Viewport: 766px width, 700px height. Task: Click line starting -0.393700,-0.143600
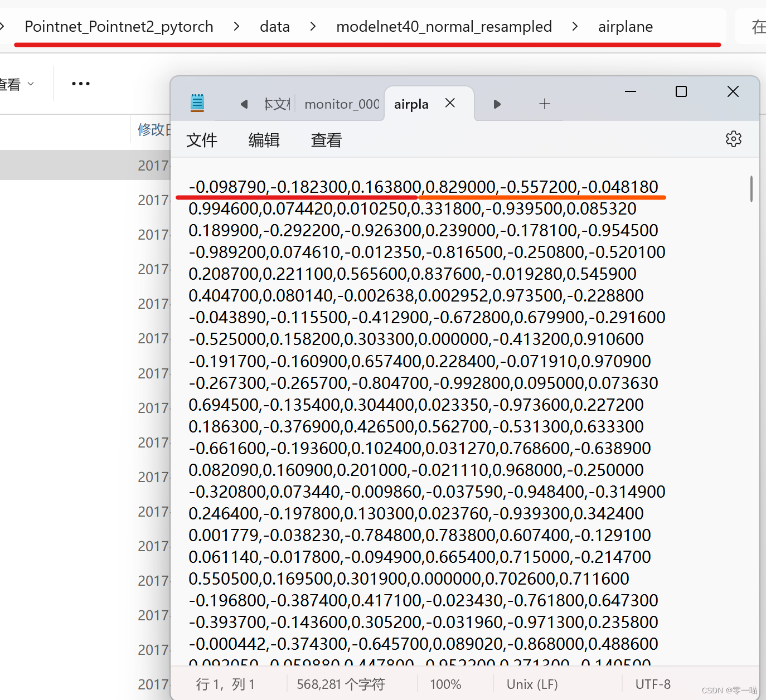coord(424,622)
